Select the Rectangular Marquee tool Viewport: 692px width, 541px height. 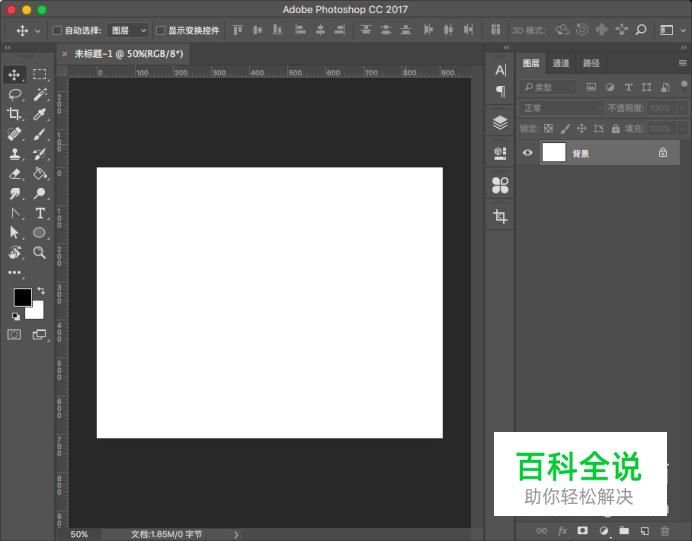coord(40,74)
